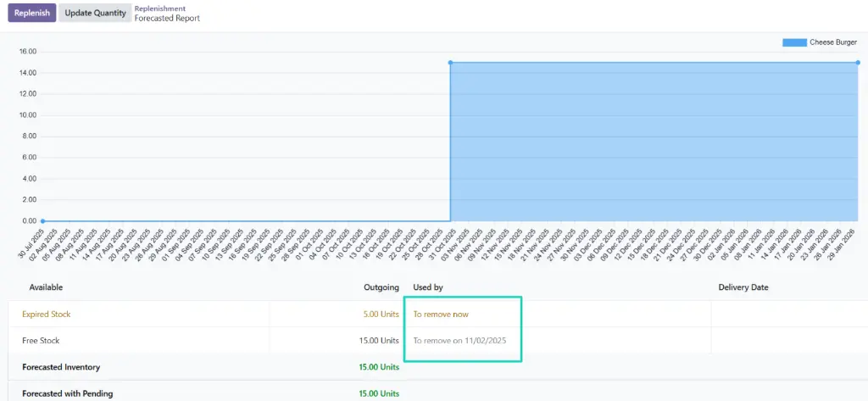The image size is (868, 401).
Task: Click data point where stock jumps to 15
Action: pyautogui.click(x=450, y=62)
